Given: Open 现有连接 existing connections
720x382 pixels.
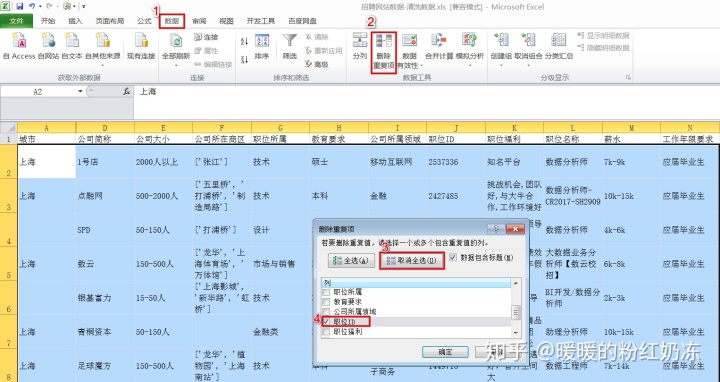Looking at the screenshot, I should pyautogui.click(x=141, y=46).
